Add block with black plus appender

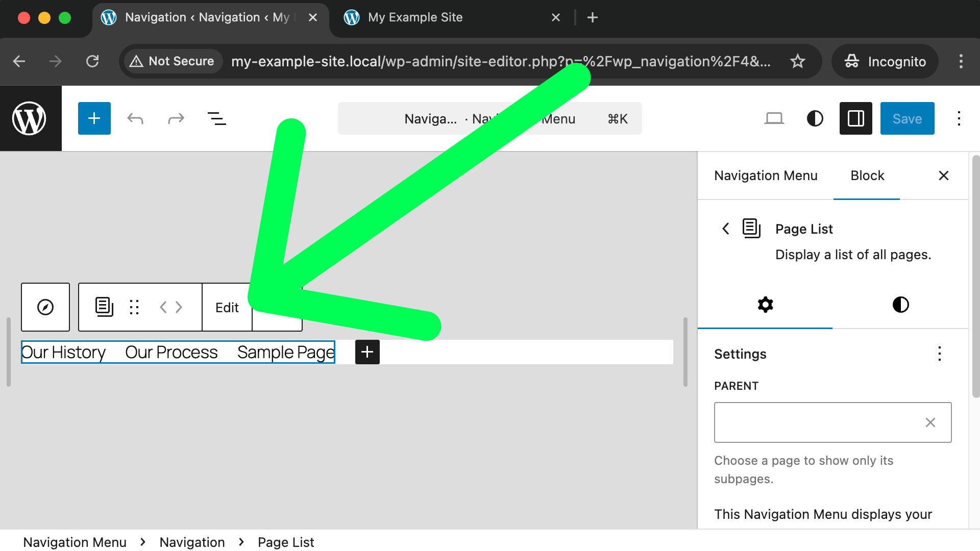pos(367,352)
